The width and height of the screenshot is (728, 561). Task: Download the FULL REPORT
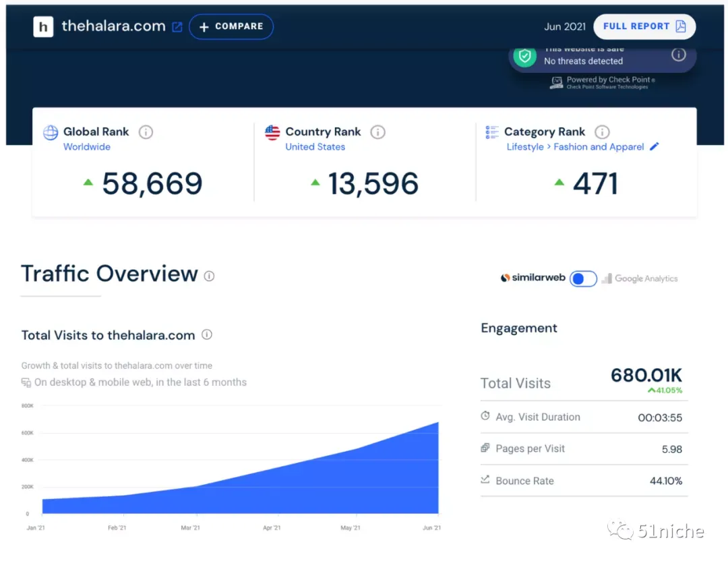pyautogui.click(x=644, y=26)
